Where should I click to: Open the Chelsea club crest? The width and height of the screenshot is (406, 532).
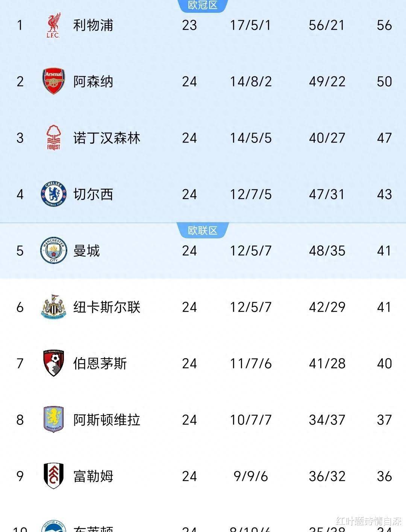53,194
